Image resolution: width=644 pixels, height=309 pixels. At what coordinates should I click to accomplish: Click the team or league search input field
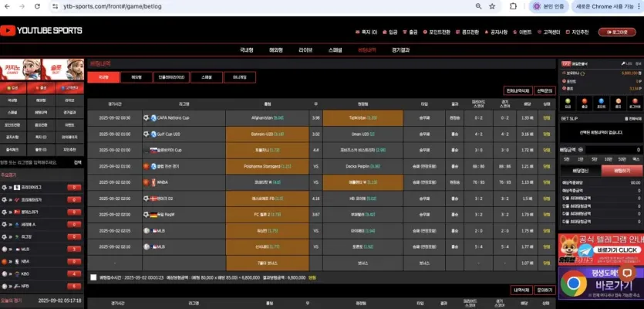click(36, 162)
